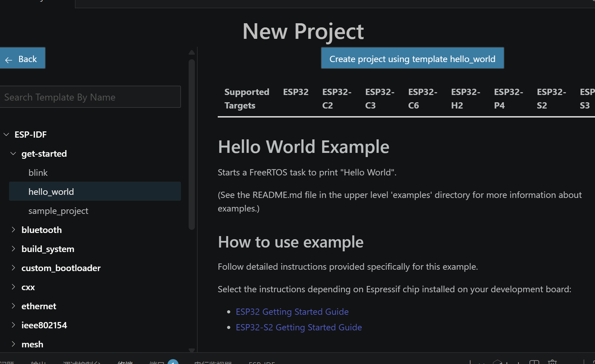Click the New Project title

coord(303,32)
